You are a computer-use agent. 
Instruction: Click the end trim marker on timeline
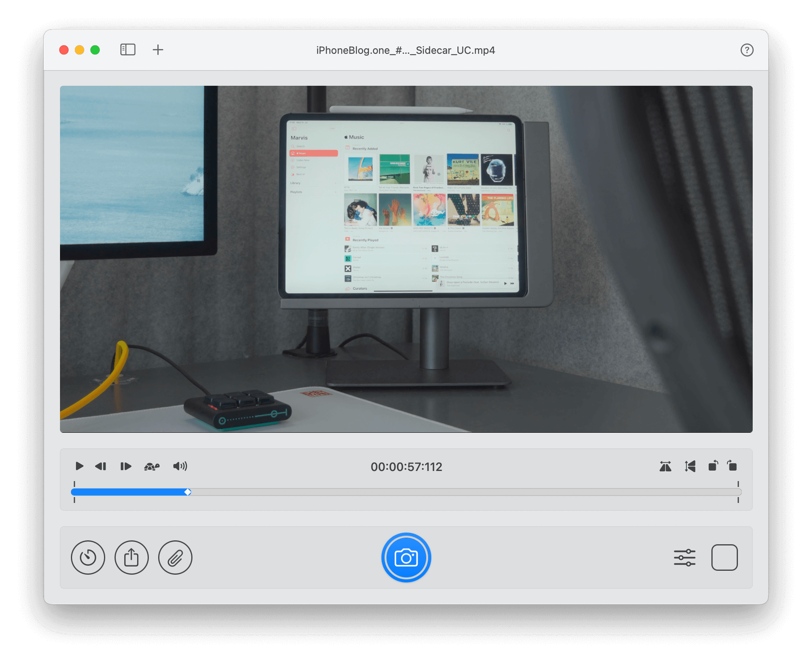coord(738,492)
